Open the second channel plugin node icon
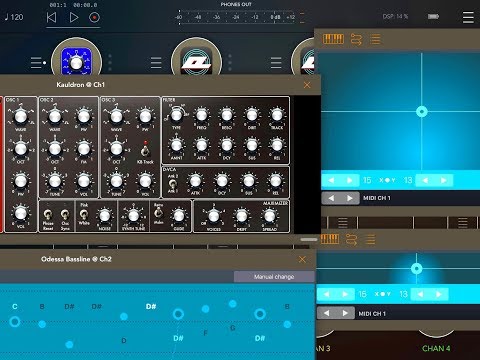The image size is (480, 360). pyautogui.click(x=196, y=62)
